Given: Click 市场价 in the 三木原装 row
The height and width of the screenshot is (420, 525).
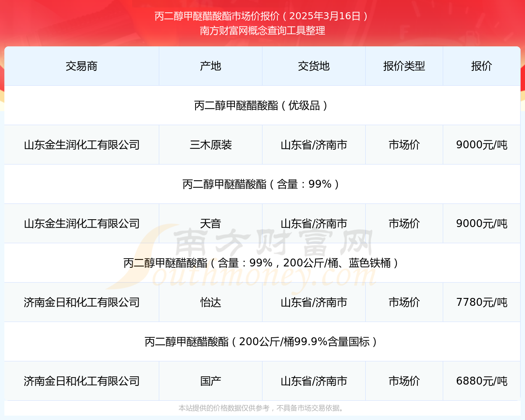Looking at the screenshot, I should [x=404, y=145].
